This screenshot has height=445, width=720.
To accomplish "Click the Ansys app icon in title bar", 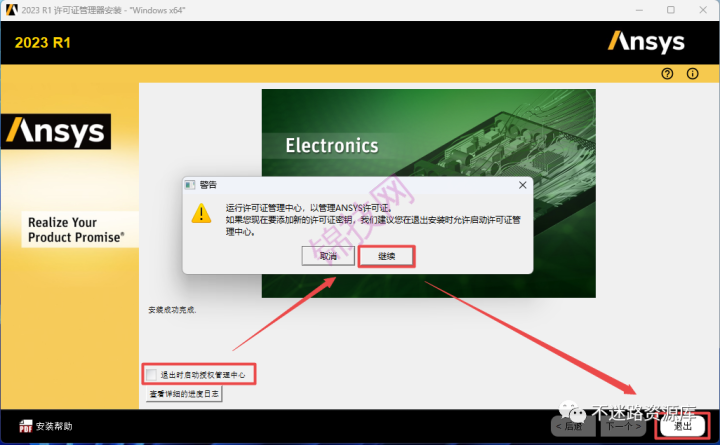I will (x=12, y=10).
